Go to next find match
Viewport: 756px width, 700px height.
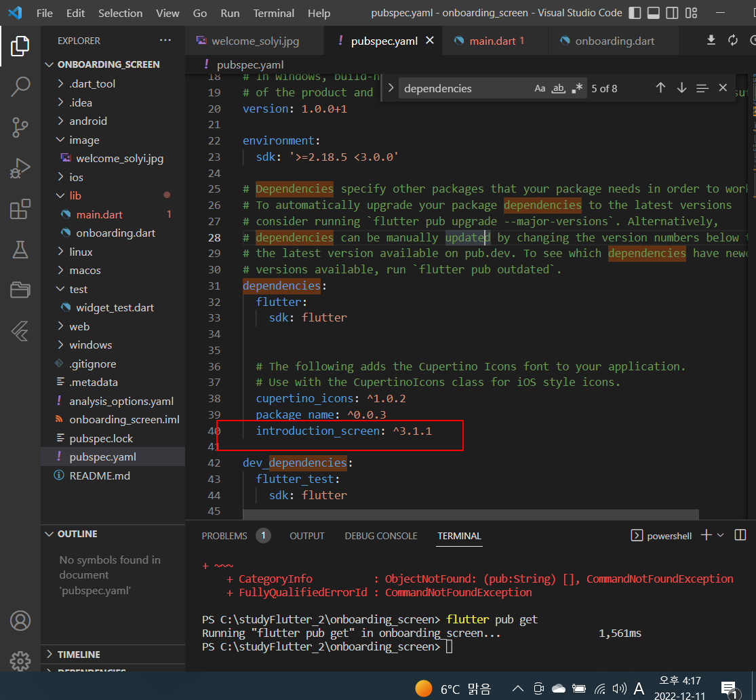click(x=681, y=87)
